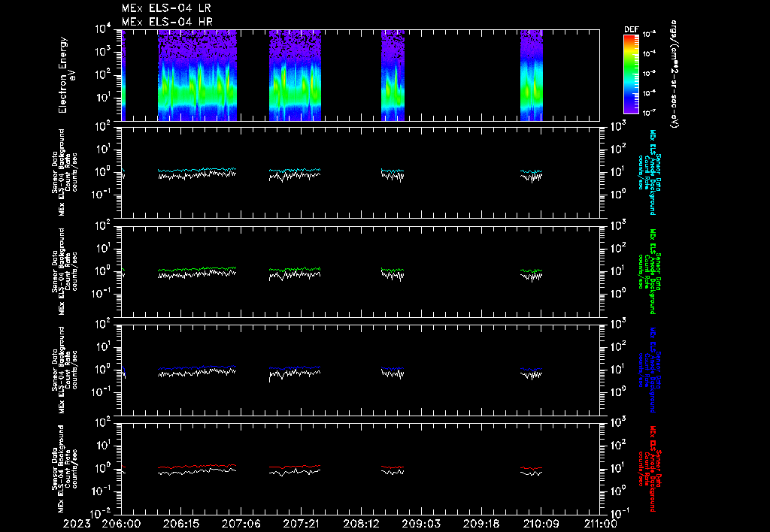770x532 pixels.
Task: Click the '209:18' time axis label
Action: (x=481, y=524)
